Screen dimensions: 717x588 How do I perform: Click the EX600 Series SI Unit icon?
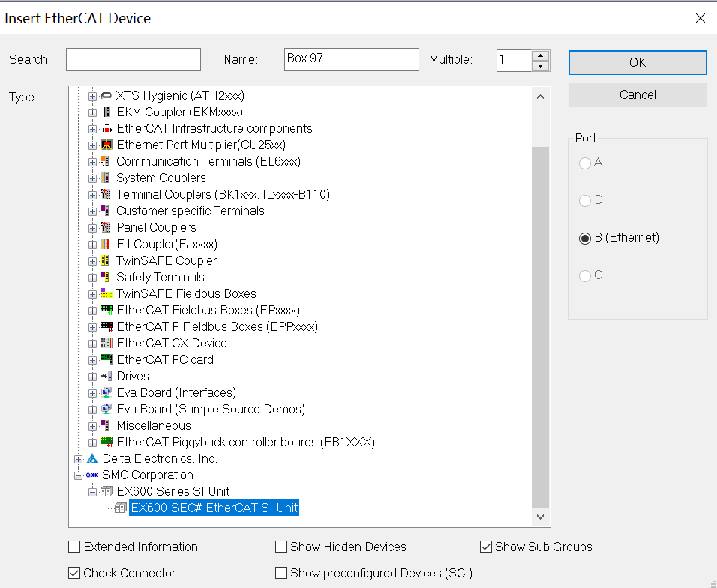tap(106, 491)
